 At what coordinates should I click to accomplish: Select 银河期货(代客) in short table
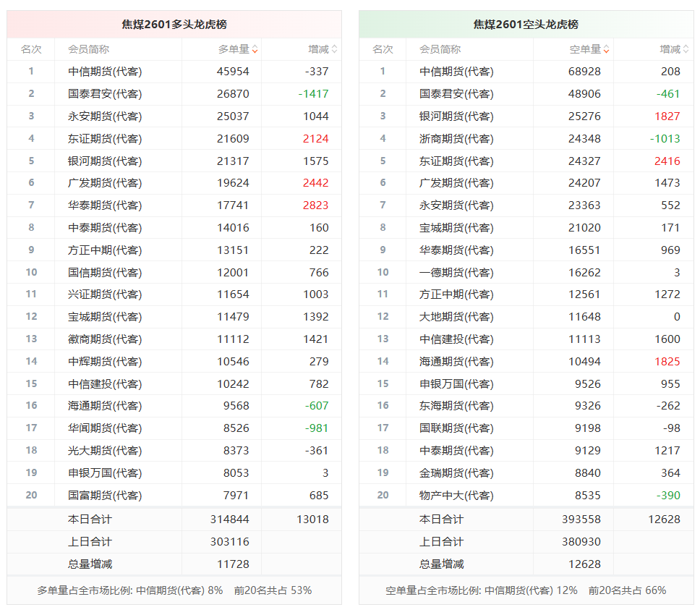456,116
